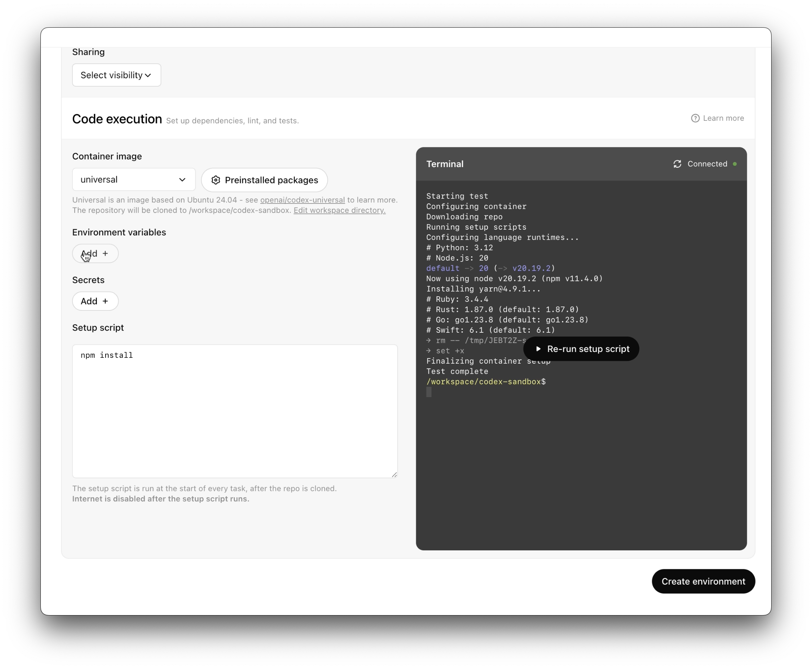
Task: Click the chevron arrow on Select visibility
Action: point(148,76)
